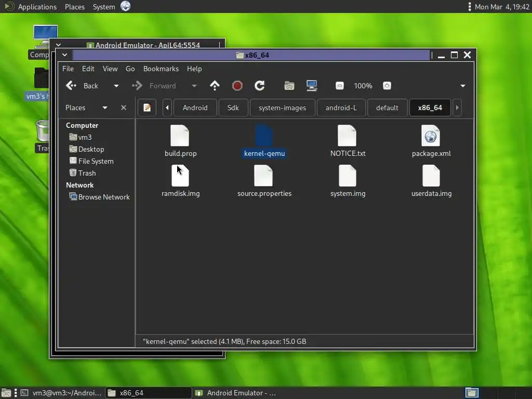Viewport: 532px width, 399px height.
Task: Switch to the Android Emulator taskbar entry
Action: pyautogui.click(x=237, y=393)
